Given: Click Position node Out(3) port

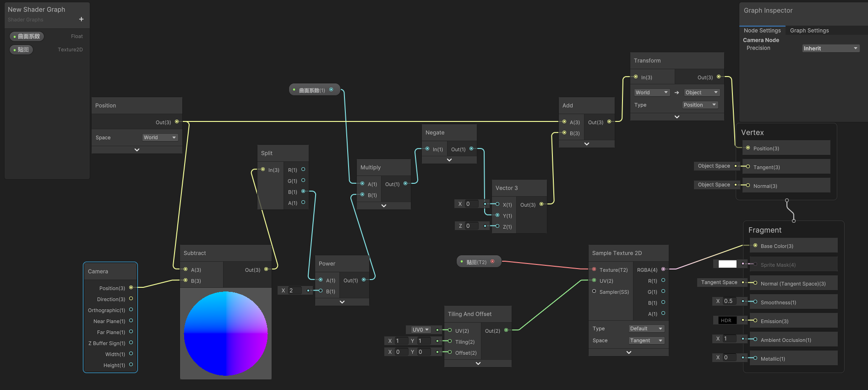Looking at the screenshot, I should tap(177, 122).
